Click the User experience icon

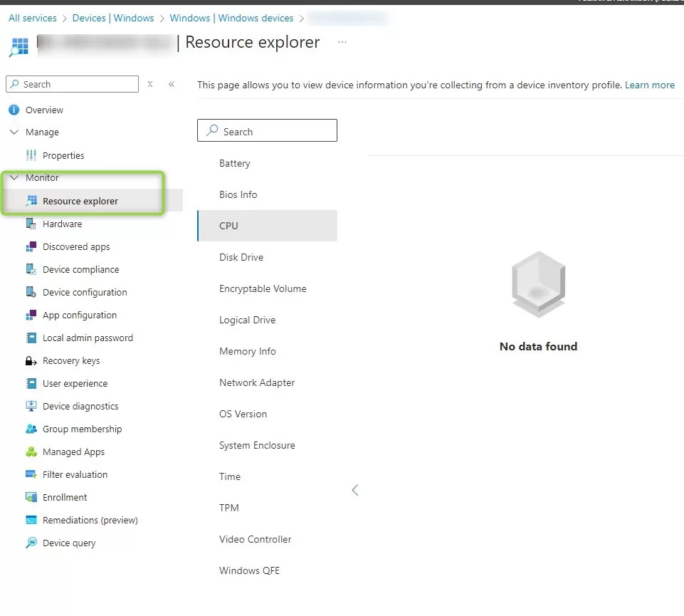tap(31, 383)
